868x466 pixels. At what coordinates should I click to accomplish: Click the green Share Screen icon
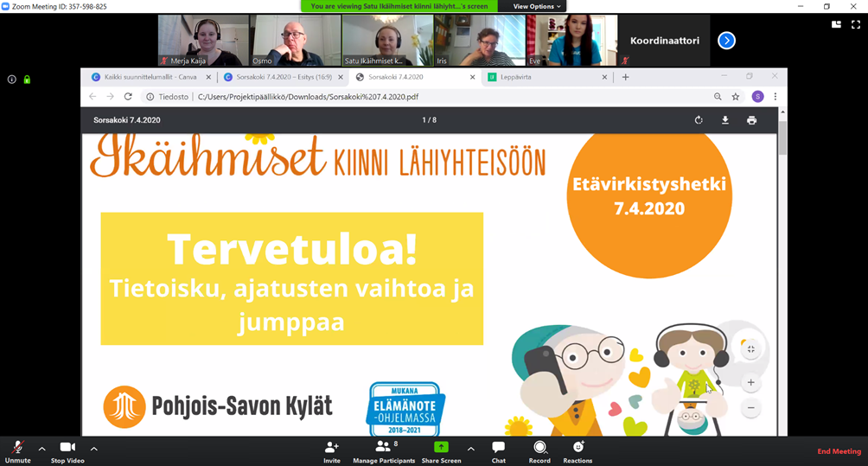click(441, 448)
